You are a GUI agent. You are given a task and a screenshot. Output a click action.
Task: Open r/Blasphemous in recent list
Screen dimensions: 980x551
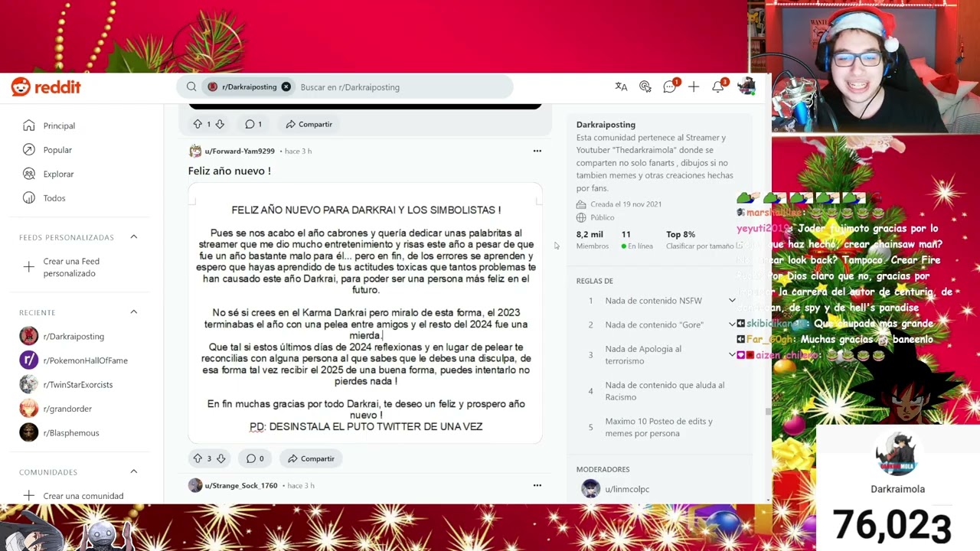[71, 433]
